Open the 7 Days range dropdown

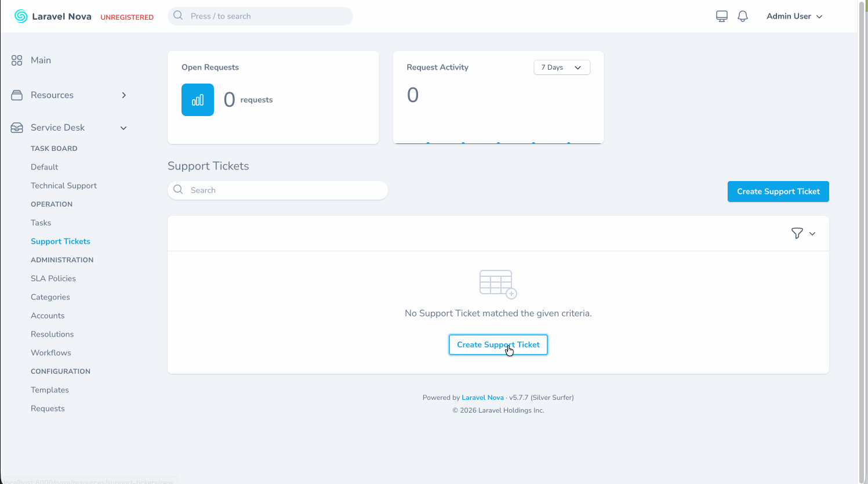point(561,67)
